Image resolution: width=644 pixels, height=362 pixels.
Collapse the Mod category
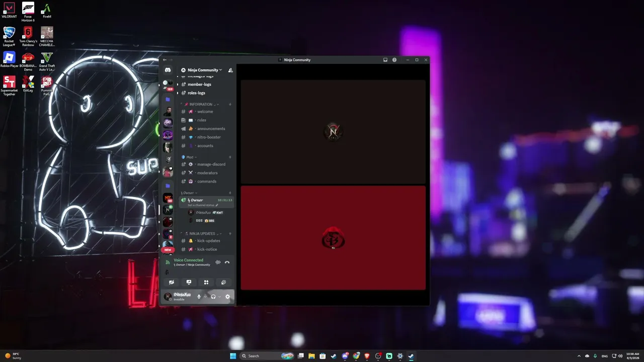coord(189,157)
